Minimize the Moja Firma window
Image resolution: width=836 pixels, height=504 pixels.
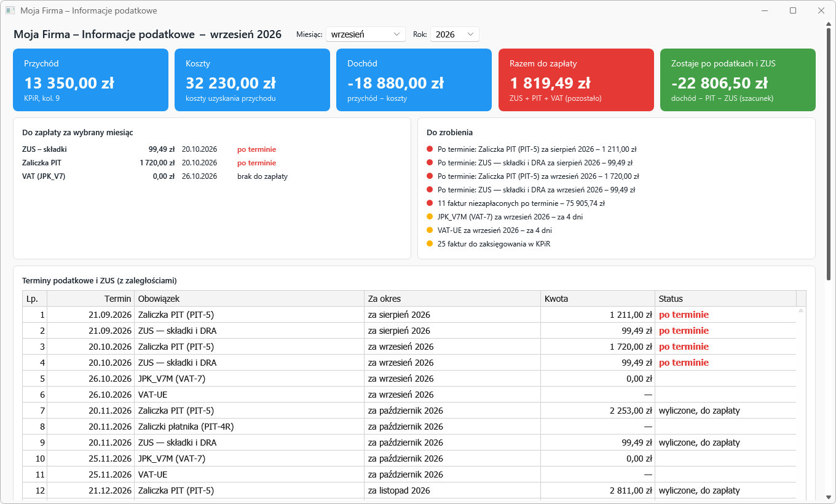click(x=765, y=10)
